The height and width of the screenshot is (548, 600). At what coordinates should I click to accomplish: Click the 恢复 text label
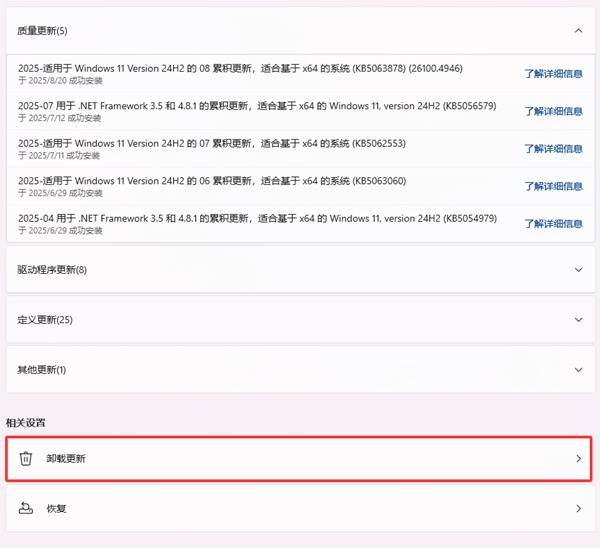56,509
